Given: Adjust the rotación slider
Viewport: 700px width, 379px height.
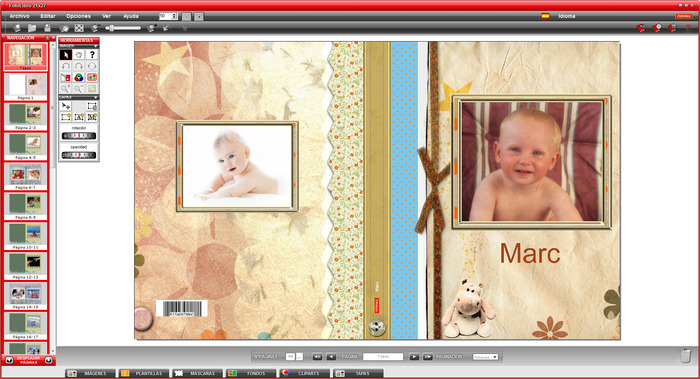Looking at the screenshot, I should pyautogui.click(x=79, y=136).
